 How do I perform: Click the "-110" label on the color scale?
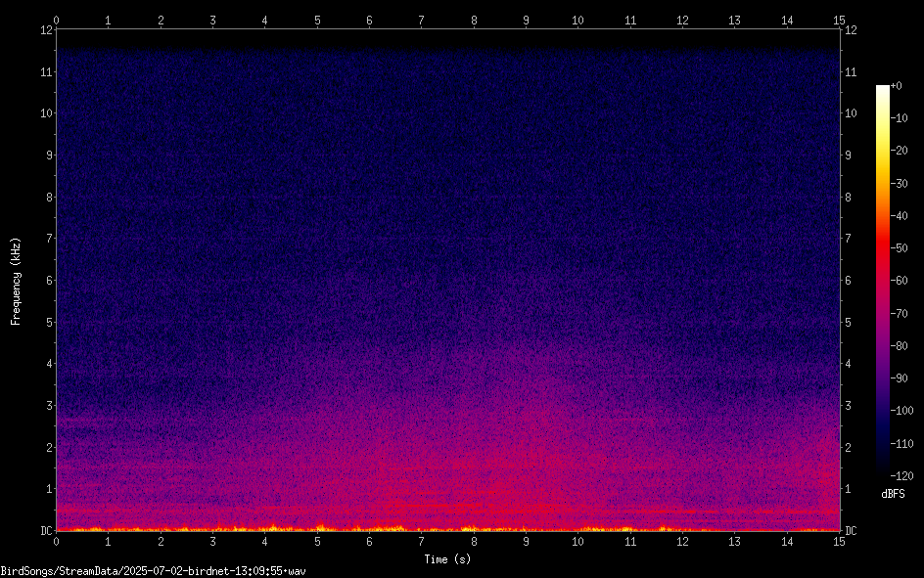901,444
